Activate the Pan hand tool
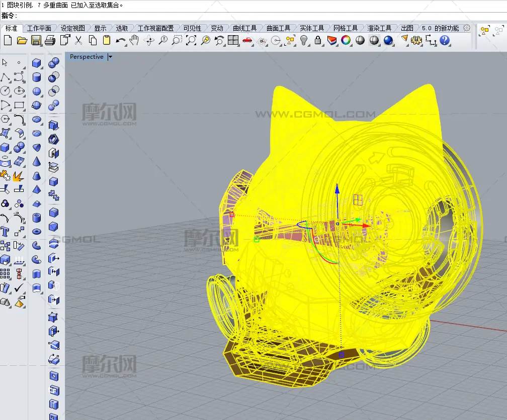 134,41
